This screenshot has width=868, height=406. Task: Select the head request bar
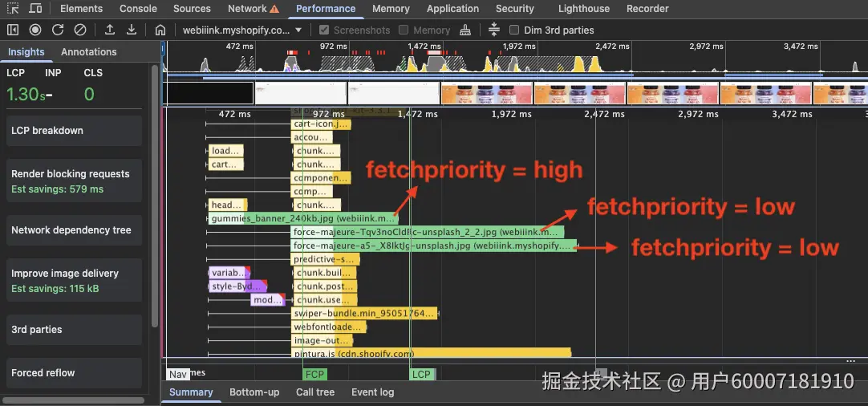click(228, 205)
